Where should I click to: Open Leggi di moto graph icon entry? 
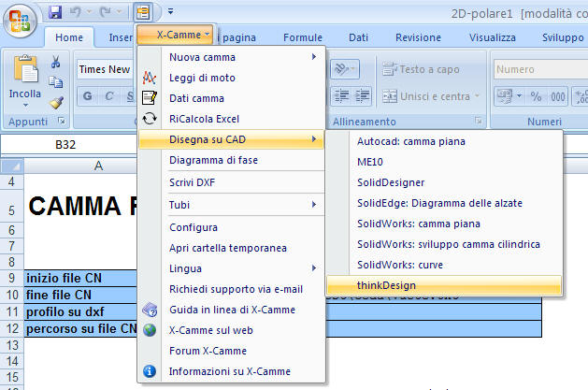(x=150, y=78)
